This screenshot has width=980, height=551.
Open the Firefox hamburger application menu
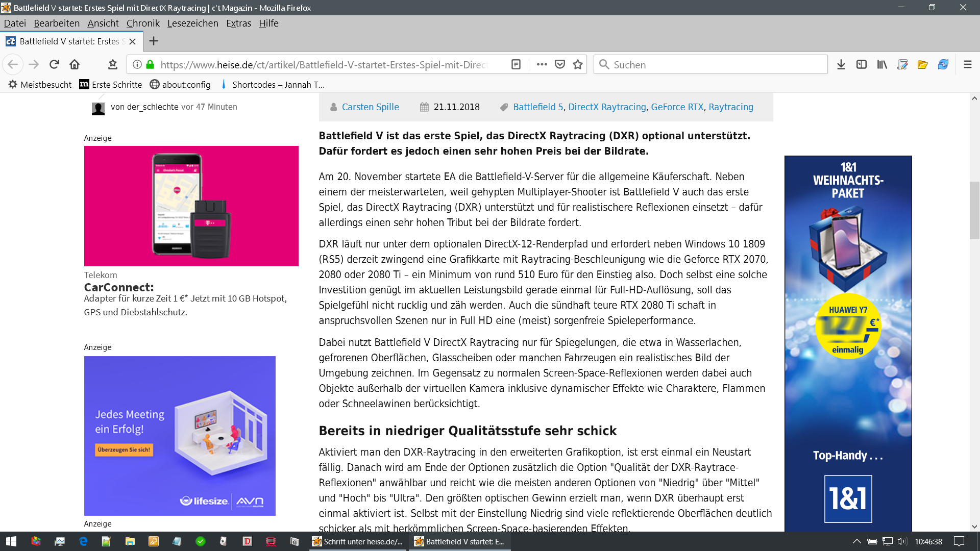pos(967,64)
